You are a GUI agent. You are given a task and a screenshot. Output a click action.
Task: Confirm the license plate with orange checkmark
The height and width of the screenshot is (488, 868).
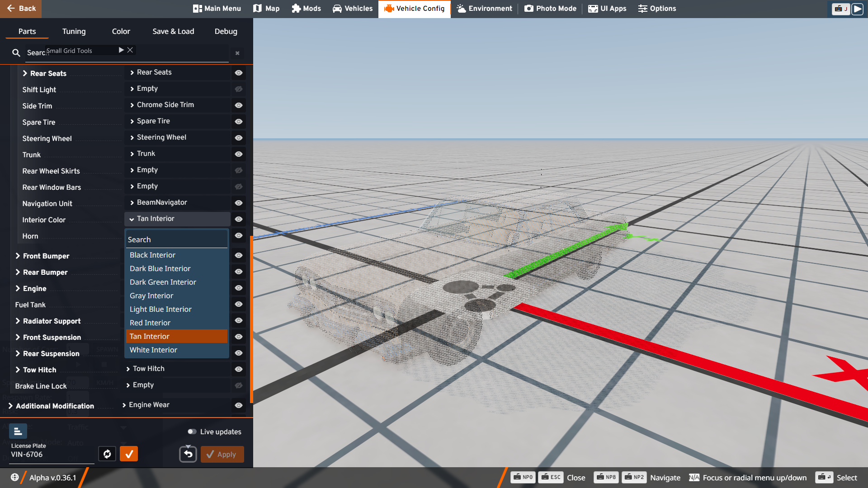[x=129, y=454]
